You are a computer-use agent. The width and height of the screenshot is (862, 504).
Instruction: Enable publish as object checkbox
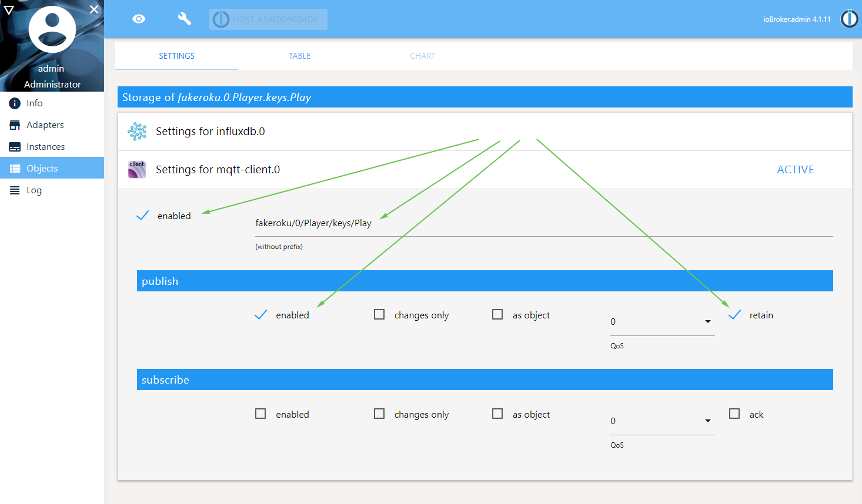pos(497,315)
